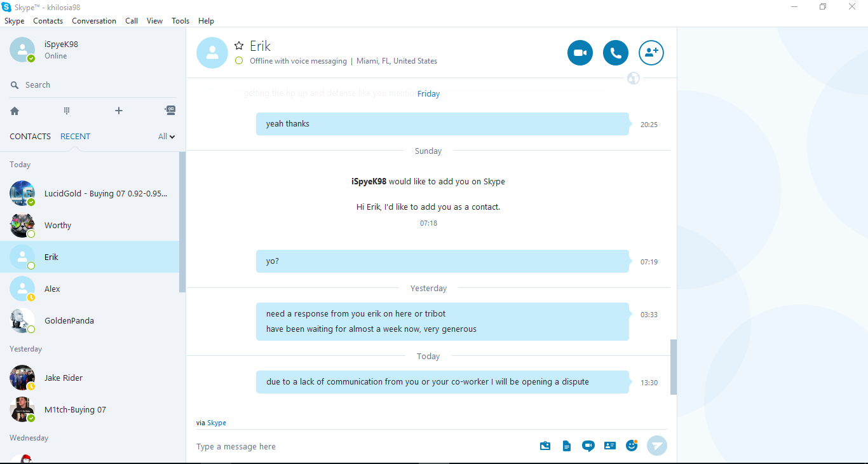This screenshot has height=464, width=868.
Task: Click the plus icon to create new
Action: click(118, 111)
